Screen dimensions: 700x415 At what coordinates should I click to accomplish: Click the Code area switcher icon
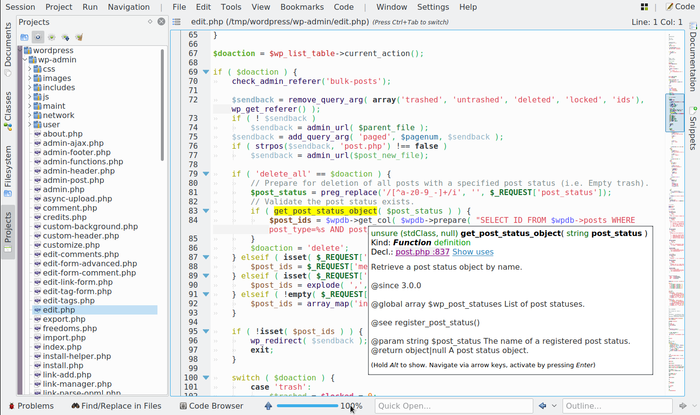pos(669,6)
